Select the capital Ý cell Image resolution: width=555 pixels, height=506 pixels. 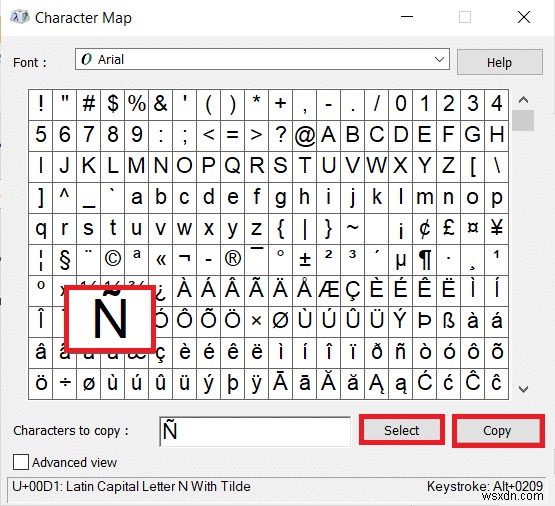[x=401, y=322]
